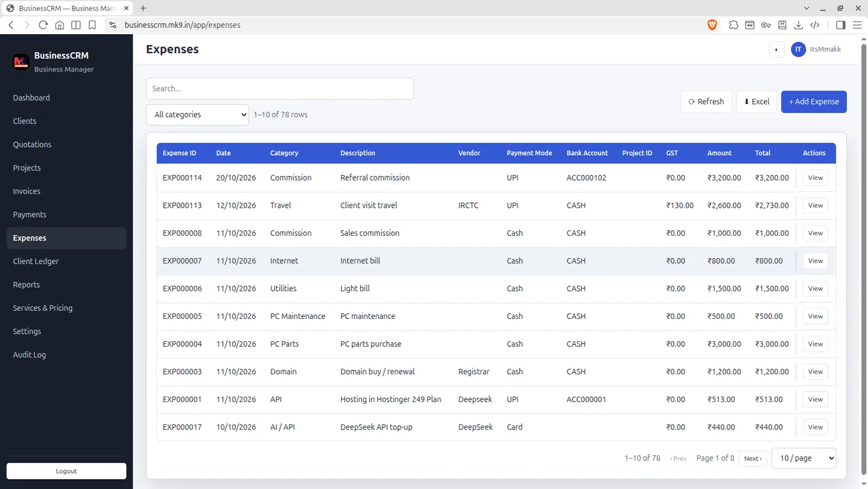Navigate to Invoices in the sidebar
This screenshot has height=489, width=868.
tap(66, 191)
